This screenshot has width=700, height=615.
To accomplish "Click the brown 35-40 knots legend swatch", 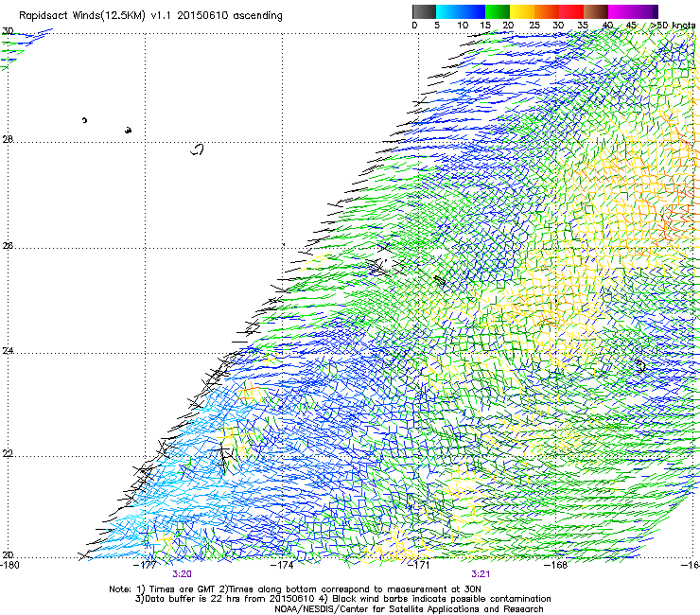I will 596,11.
